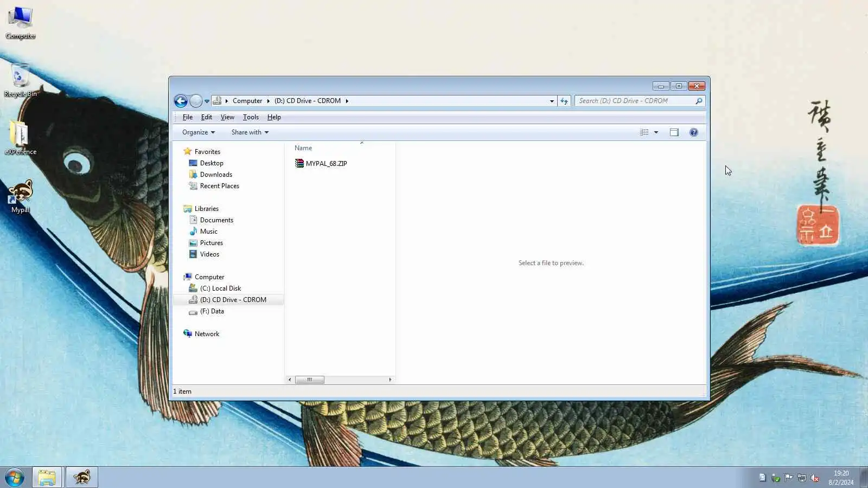Open the Pictures library

211,243
